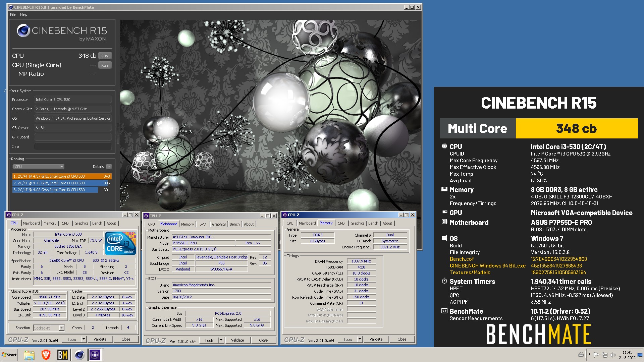
Task: Select ranking entry 4.02 GHz scoring 301
Action: click(x=62, y=190)
